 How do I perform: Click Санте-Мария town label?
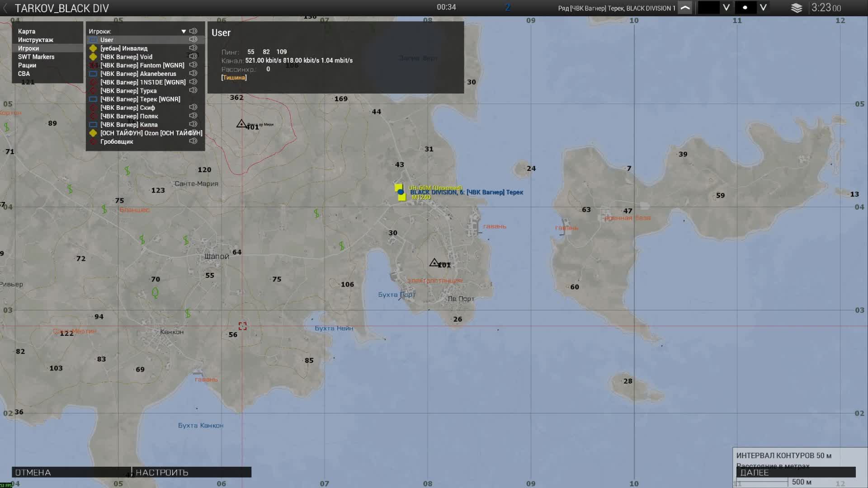pyautogui.click(x=197, y=183)
